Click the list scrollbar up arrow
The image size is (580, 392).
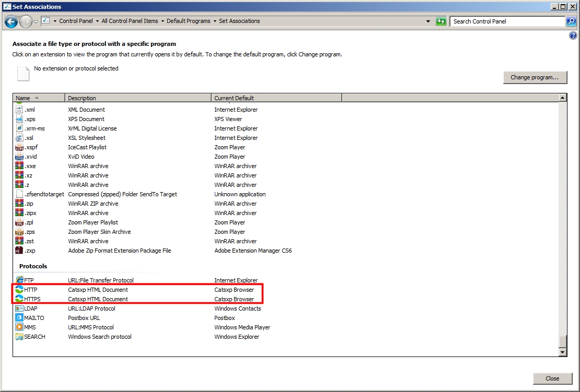(x=562, y=98)
